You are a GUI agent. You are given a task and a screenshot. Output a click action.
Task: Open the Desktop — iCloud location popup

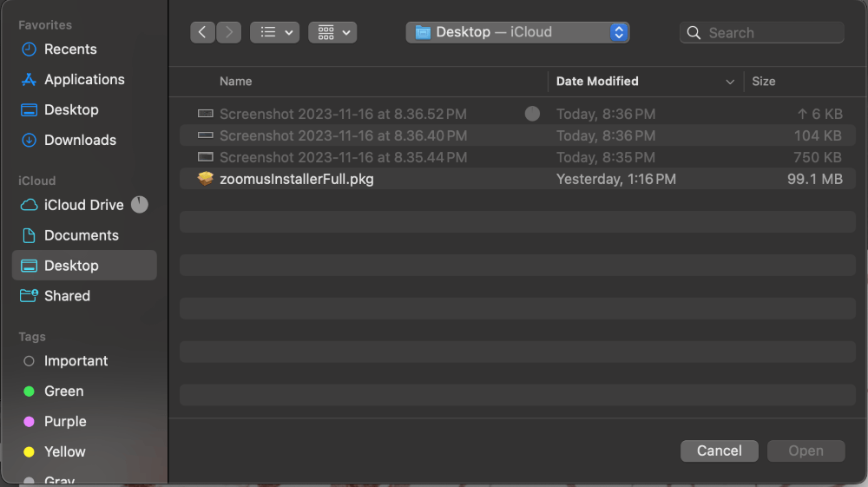click(x=518, y=32)
